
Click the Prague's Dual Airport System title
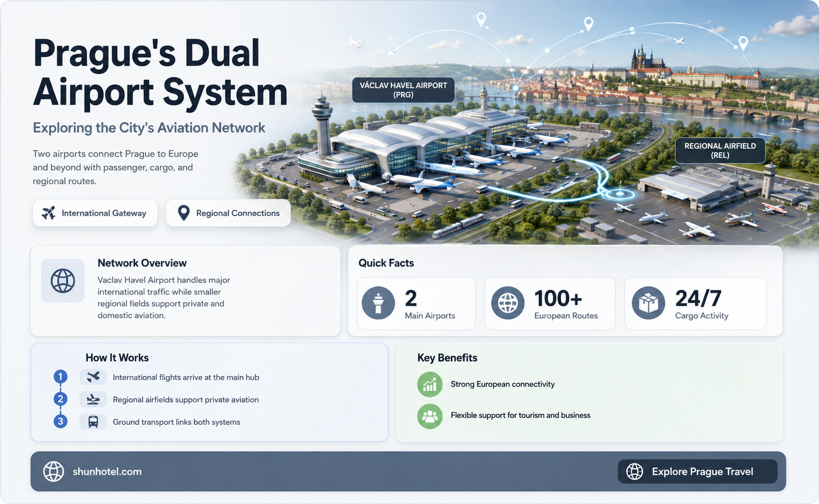point(160,73)
